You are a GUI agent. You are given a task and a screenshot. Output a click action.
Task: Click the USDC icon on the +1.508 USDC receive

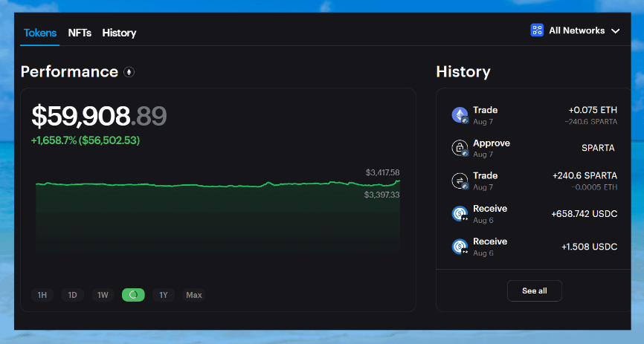click(460, 247)
